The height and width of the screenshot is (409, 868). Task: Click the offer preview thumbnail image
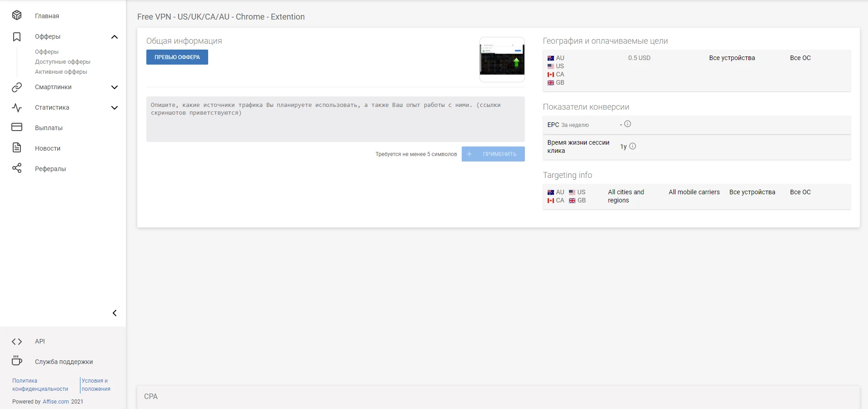click(502, 60)
